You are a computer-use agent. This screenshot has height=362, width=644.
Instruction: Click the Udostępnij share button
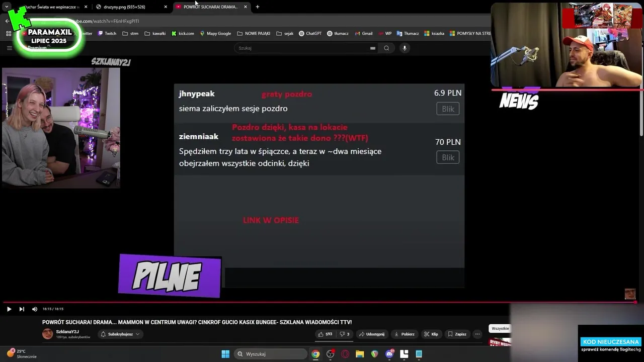372,334
